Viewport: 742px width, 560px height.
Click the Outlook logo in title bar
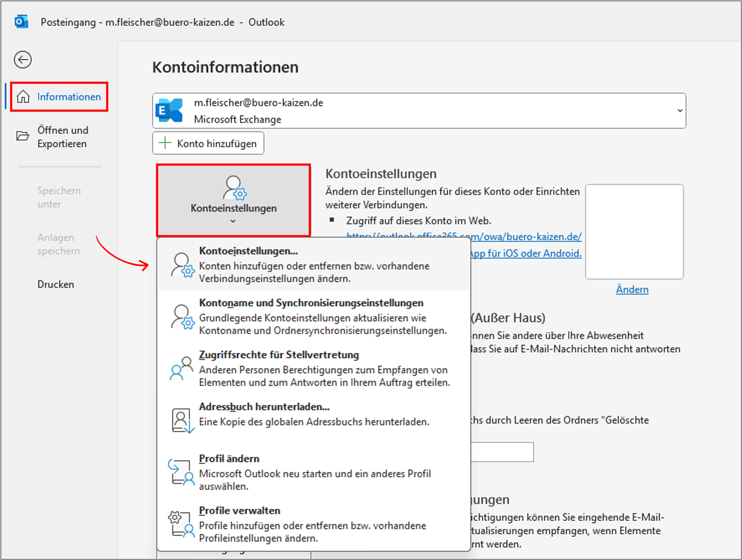[21, 22]
